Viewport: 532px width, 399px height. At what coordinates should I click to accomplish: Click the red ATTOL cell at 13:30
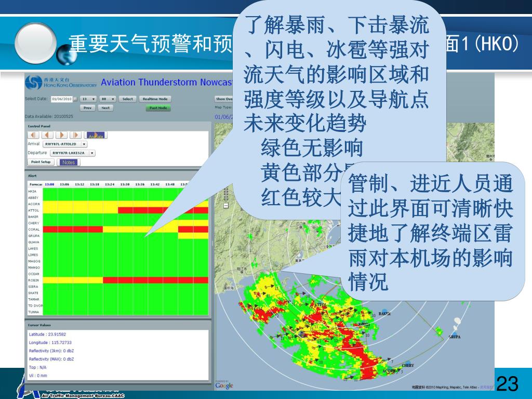tap(125, 211)
